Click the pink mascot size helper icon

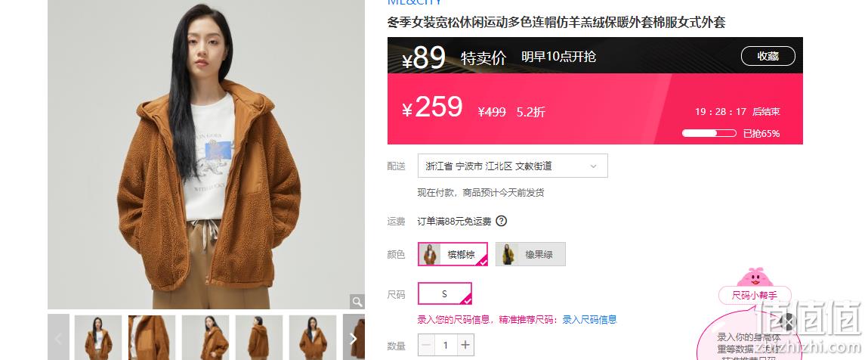[755, 277]
